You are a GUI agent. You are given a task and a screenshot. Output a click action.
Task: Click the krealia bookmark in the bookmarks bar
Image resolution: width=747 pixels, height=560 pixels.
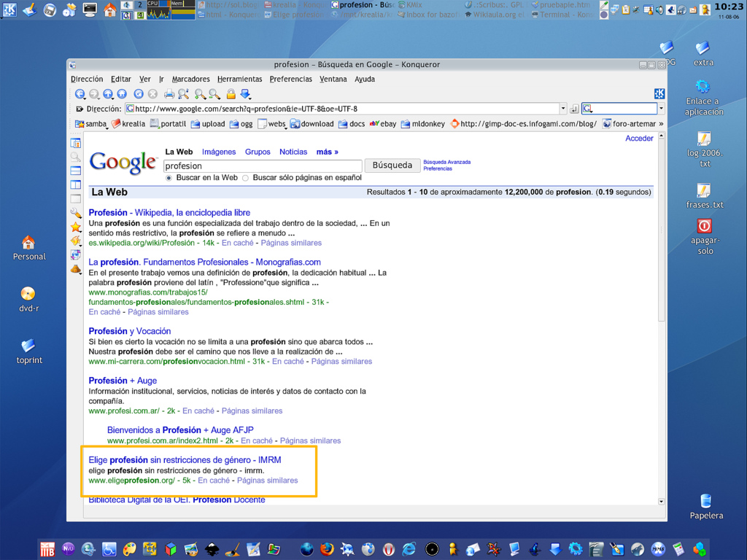(128, 124)
